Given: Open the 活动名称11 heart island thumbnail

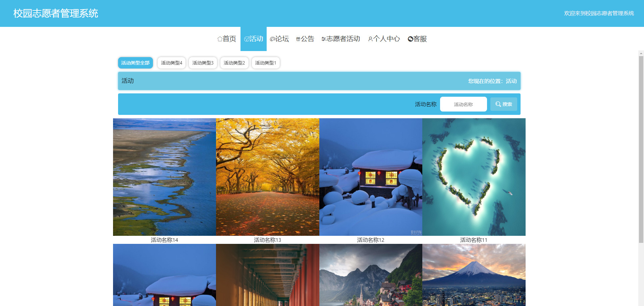Looking at the screenshot, I should pos(474,177).
